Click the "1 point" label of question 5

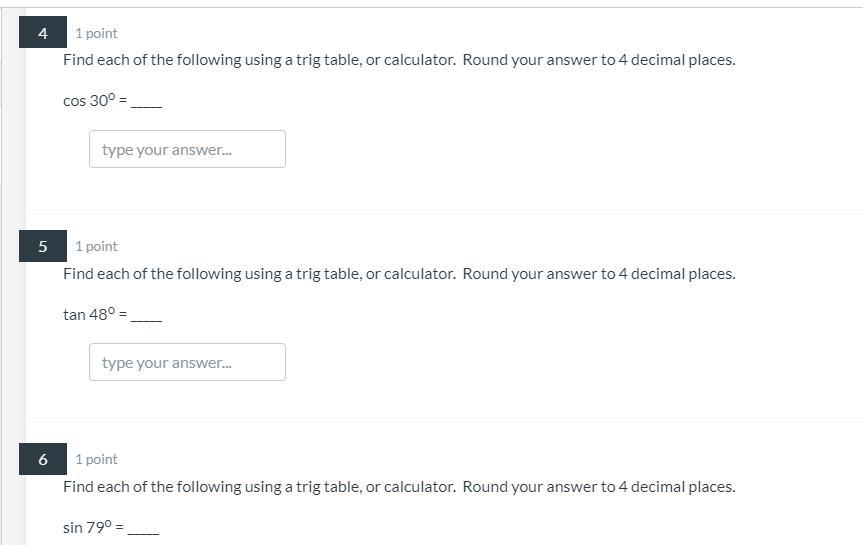pos(96,246)
